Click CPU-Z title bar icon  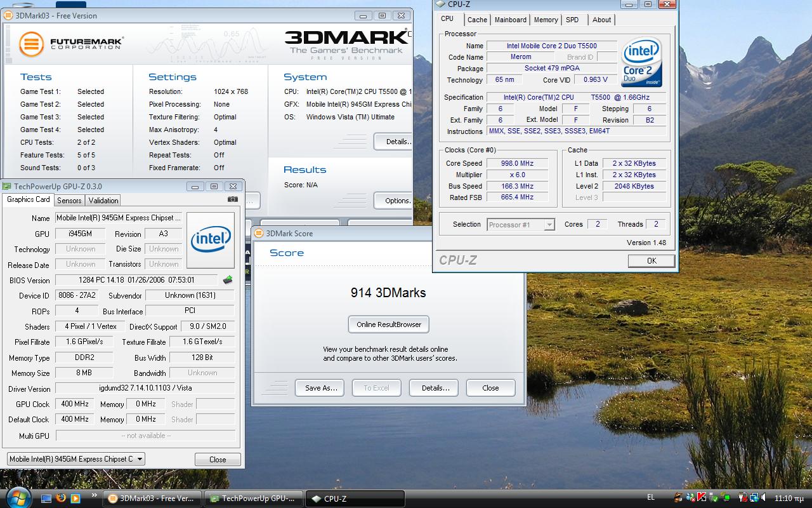[440, 4]
